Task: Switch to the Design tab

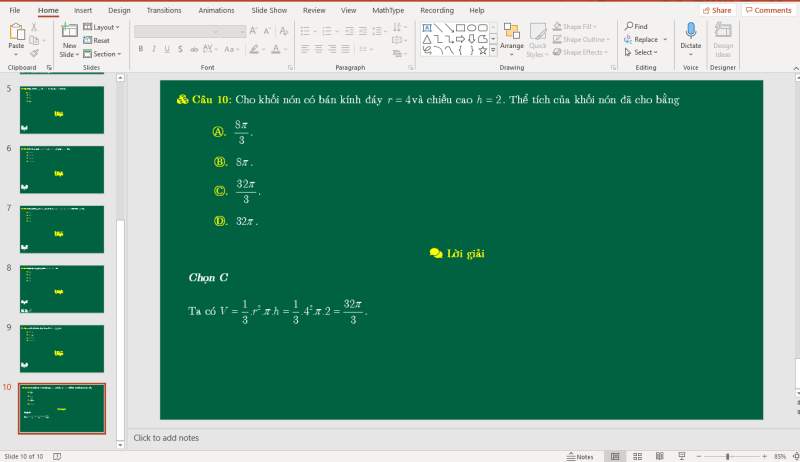Action: [x=119, y=10]
